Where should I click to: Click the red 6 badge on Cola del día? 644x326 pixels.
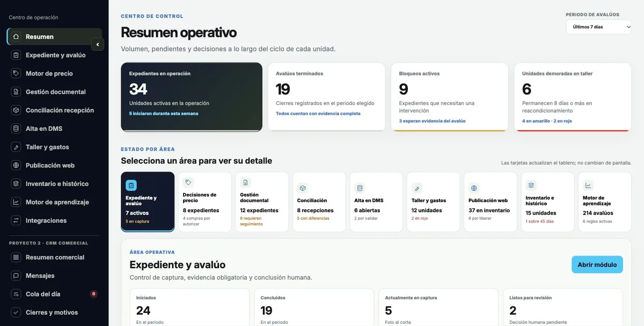coord(93,294)
